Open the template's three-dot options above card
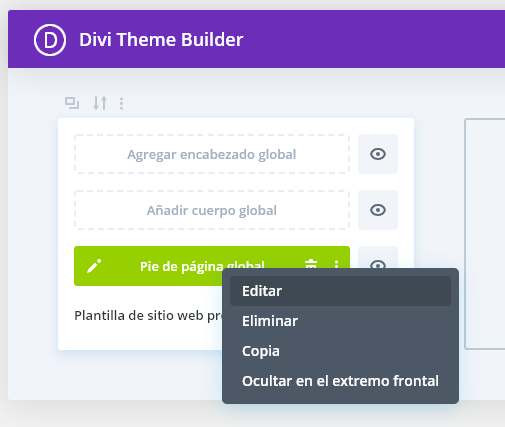The image size is (505, 427). (122, 103)
